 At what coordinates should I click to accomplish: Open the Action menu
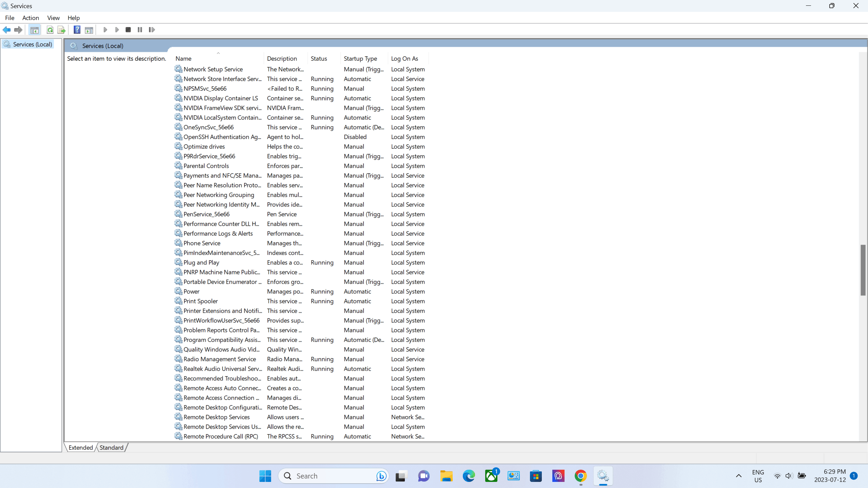(x=31, y=18)
